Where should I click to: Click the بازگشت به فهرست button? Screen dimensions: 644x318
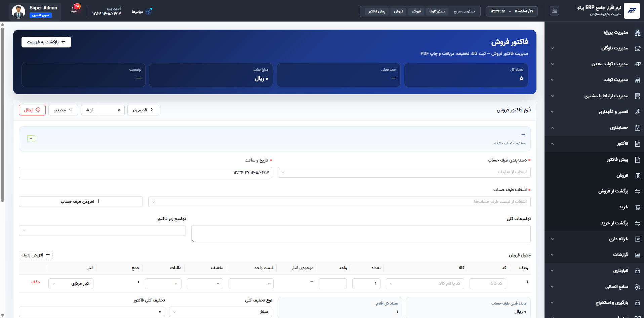(46, 42)
